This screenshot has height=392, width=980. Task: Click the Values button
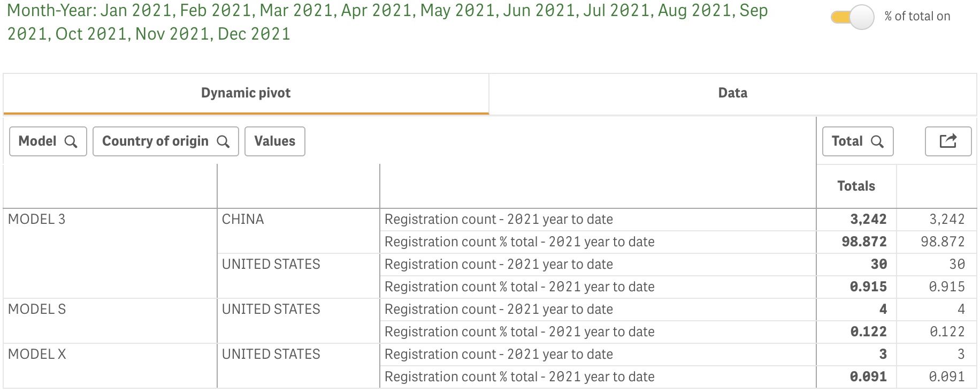[x=275, y=141]
